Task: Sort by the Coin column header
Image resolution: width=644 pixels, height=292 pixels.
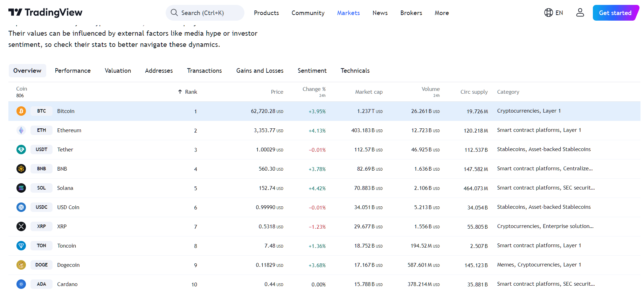Action: (22, 89)
